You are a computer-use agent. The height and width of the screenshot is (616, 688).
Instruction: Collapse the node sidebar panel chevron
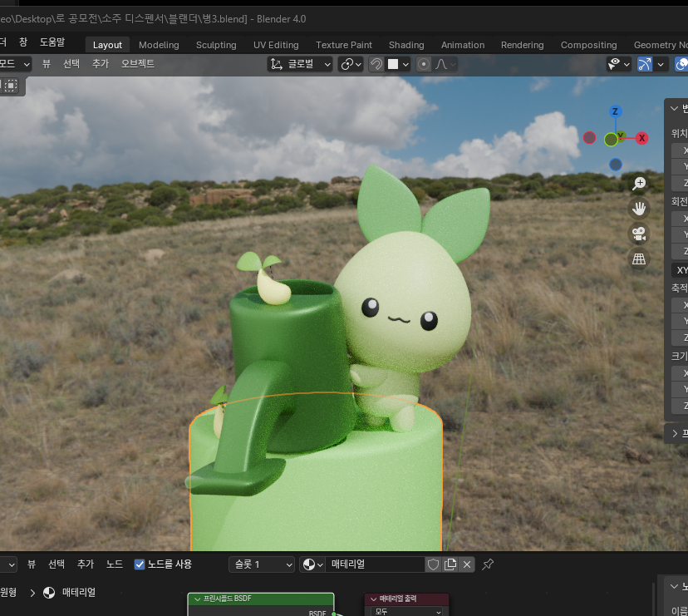coord(674,586)
